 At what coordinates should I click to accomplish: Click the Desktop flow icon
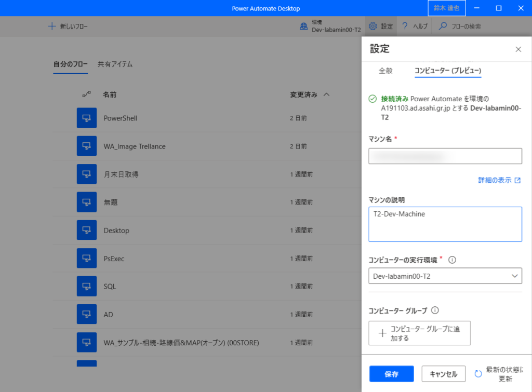point(87,230)
